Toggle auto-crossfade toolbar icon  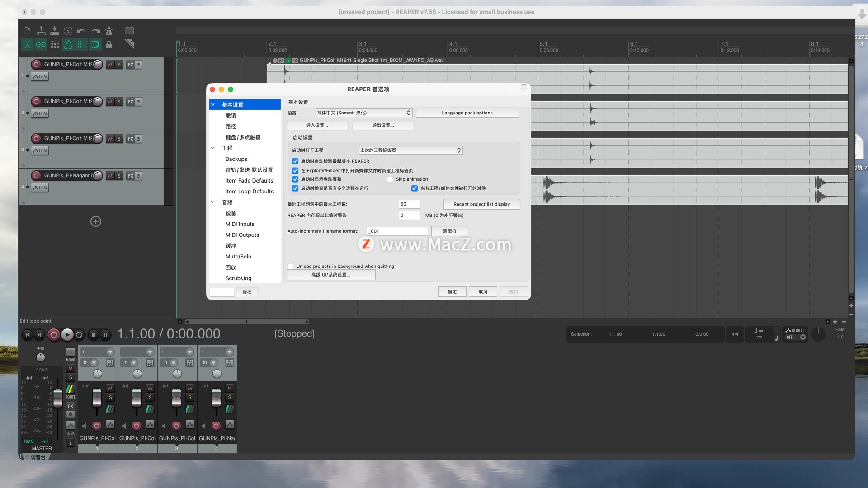pos(27,44)
